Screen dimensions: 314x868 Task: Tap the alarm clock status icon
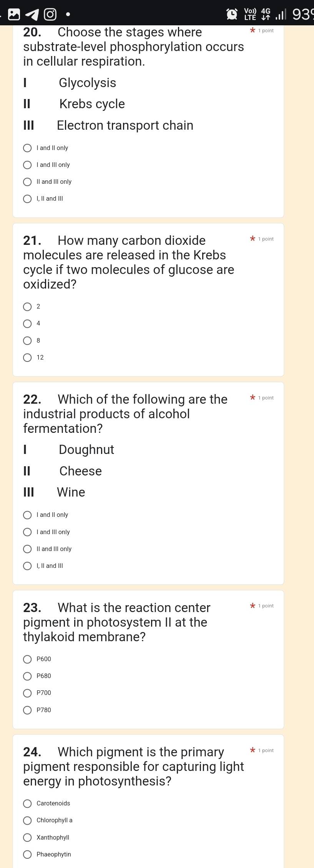pyautogui.click(x=232, y=15)
